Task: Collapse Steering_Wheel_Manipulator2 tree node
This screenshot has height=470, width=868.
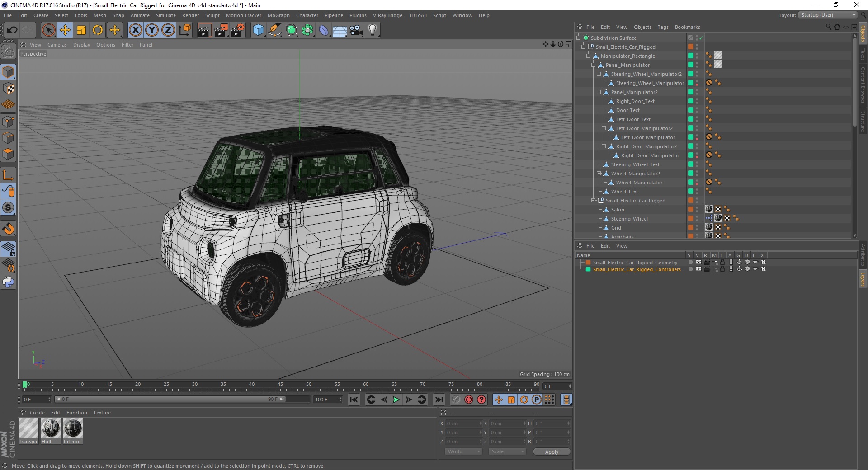Action: coord(599,74)
